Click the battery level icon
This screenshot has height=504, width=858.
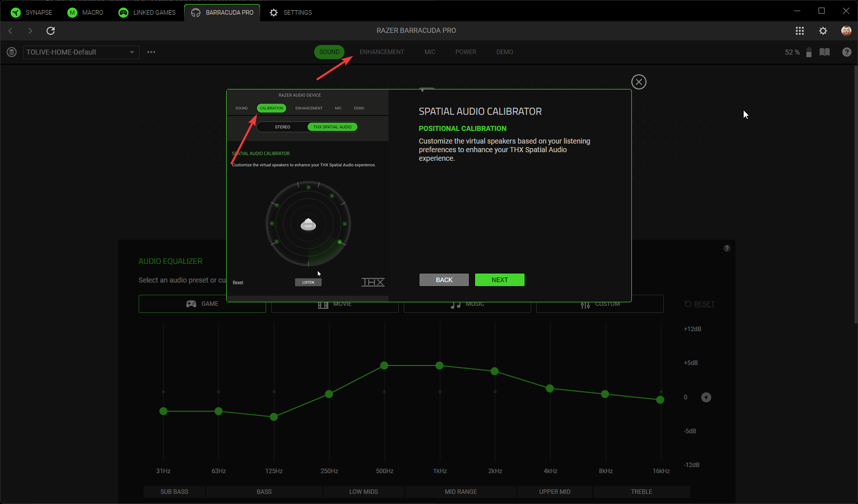809,52
